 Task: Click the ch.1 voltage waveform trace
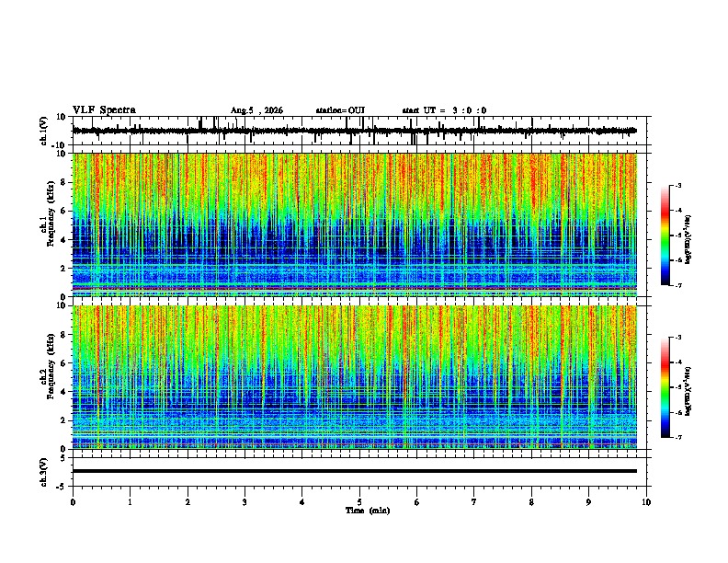(x=354, y=131)
